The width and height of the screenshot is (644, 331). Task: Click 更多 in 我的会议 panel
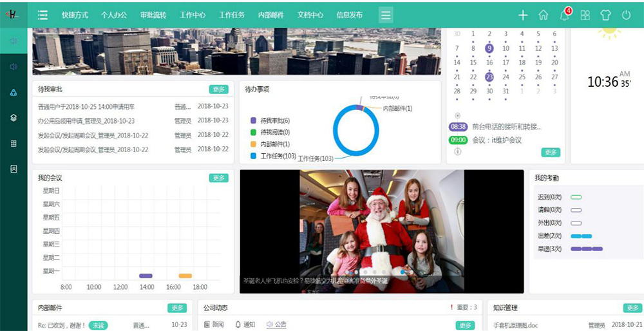click(219, 178)
